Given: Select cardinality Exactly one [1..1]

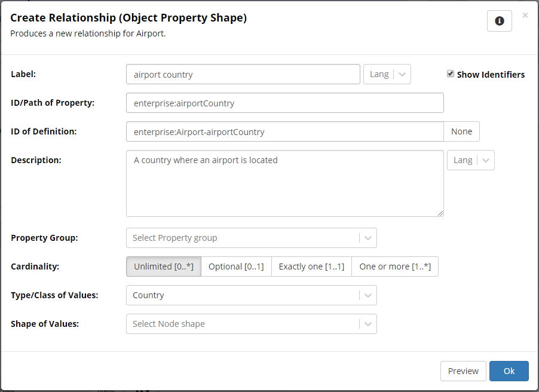Looking at the screenshot, I should (x=311, y=266).
